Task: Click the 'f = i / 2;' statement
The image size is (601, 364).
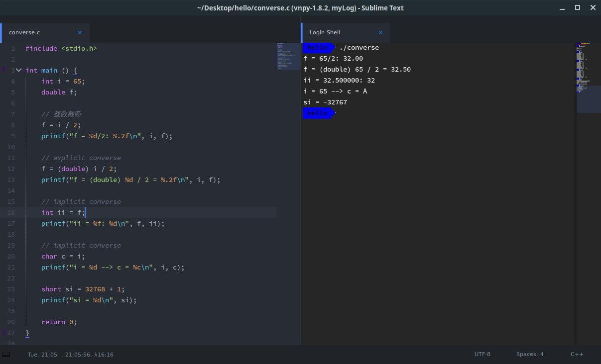Action: click(61, 125)
